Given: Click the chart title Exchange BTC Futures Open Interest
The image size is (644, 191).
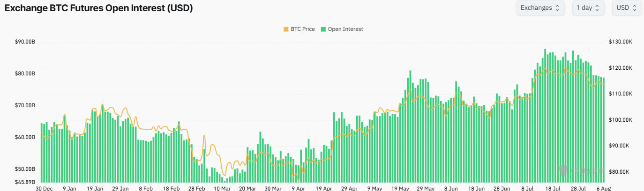Looking at the screenshot, I should click(98, 8).
